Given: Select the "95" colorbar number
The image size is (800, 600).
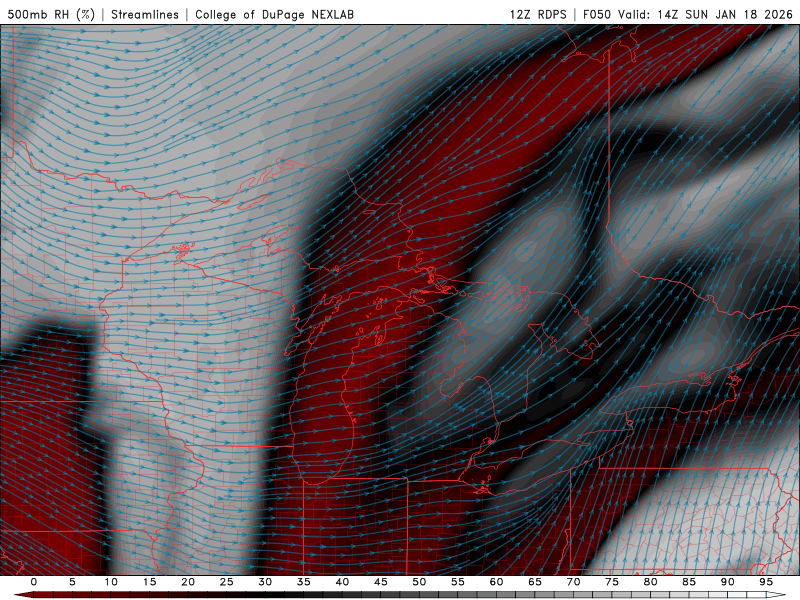Looking at the screenshot, I should point(766,582).
